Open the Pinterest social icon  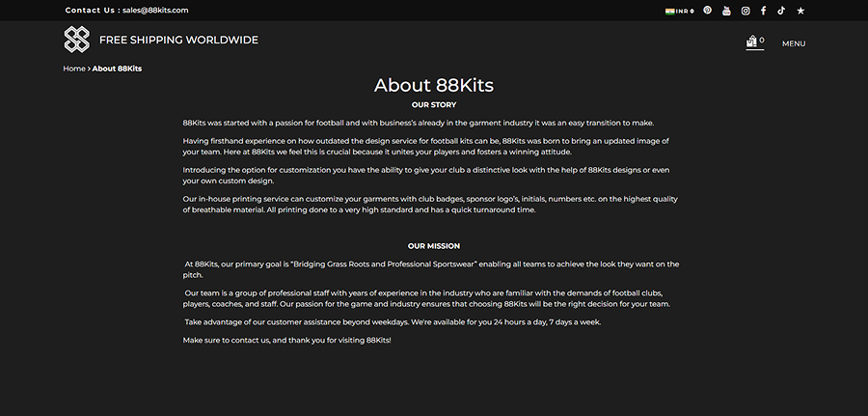[707, 11]
